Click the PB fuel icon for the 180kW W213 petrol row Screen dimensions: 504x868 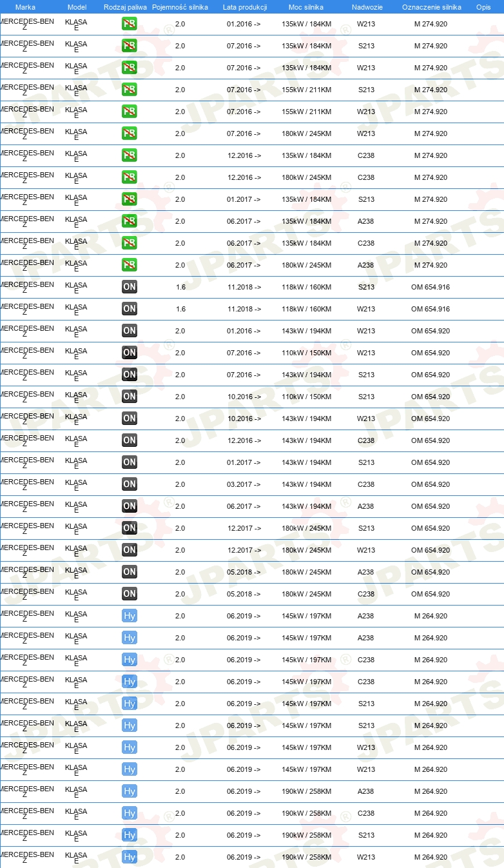[x=130, y=133]
